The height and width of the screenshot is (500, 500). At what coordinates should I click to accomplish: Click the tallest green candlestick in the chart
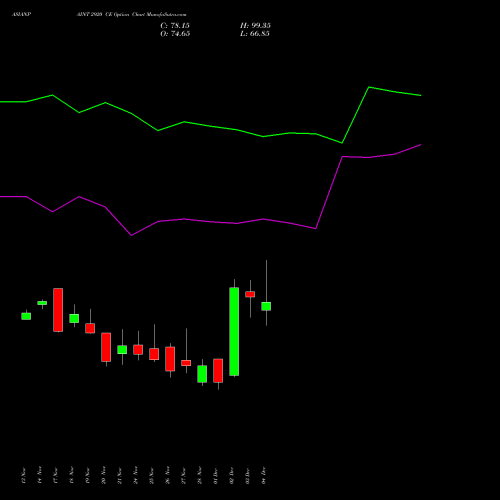point(234,332)
